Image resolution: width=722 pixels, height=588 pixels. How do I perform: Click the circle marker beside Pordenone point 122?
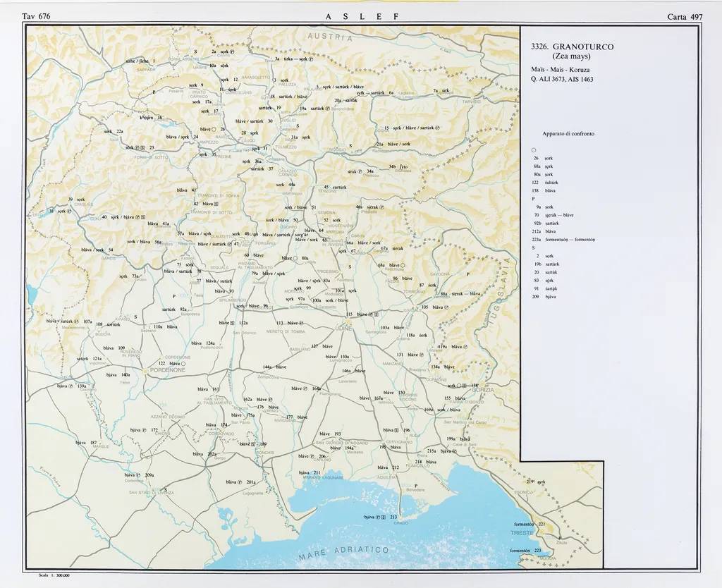tap(183, 364)
